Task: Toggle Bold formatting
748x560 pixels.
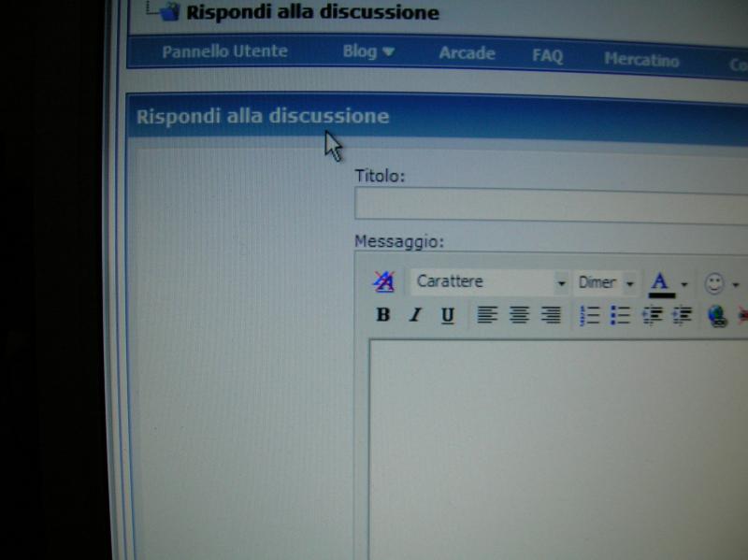Action: (383, 315)
